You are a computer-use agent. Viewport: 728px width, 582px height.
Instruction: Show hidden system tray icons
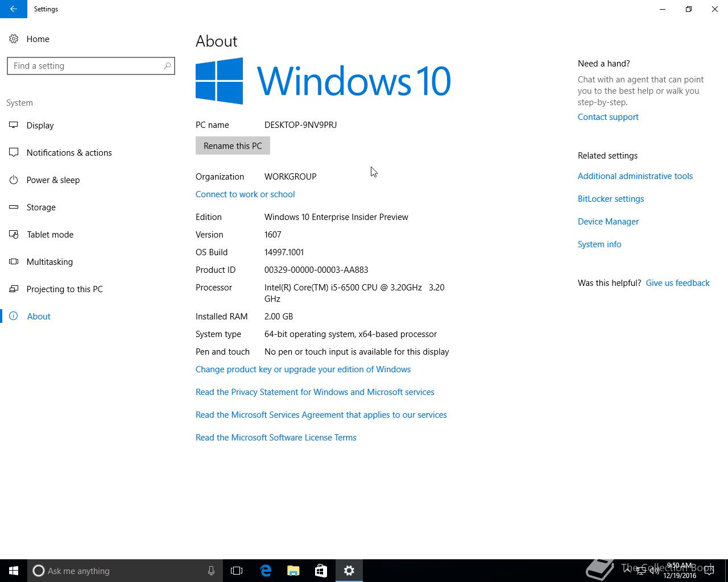(627, 571)
